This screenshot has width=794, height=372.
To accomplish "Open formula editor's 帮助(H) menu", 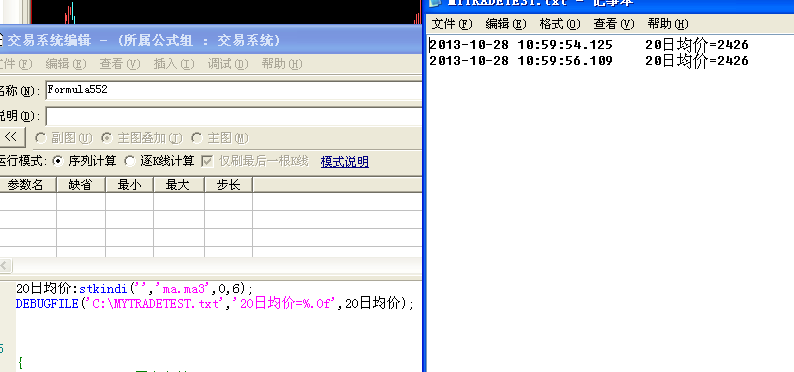I will tap(282, 64).
